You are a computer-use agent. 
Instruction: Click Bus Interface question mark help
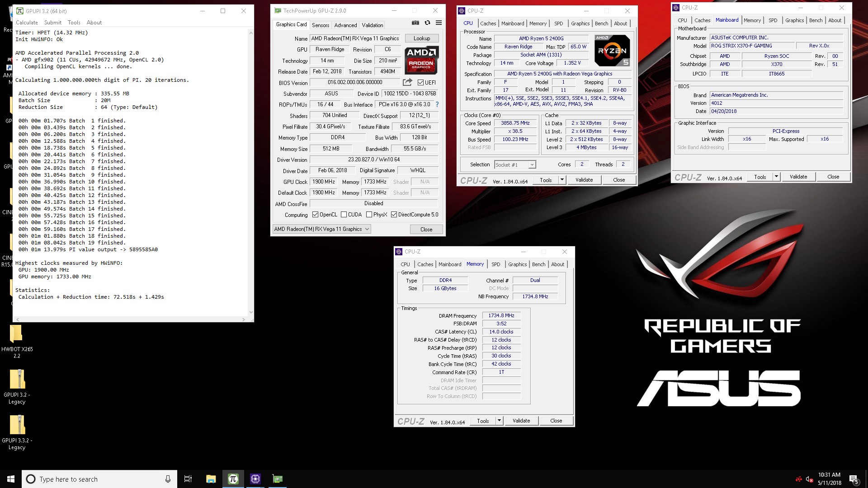coord(437,104)
